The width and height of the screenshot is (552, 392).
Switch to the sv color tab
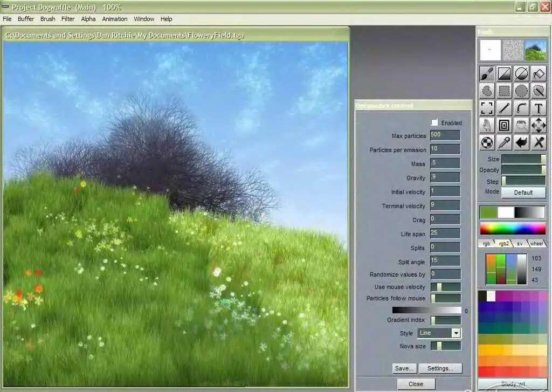[x=520, y=243]
